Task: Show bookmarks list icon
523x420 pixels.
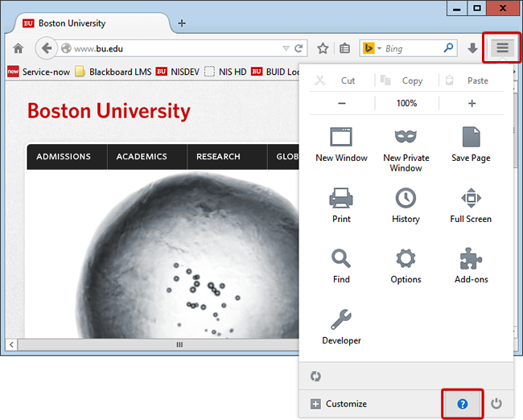Action: tap(344, 49)
